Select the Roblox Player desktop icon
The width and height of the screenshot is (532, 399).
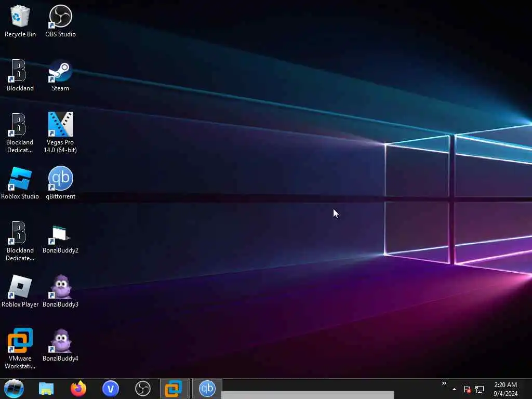tap(20, 291)
